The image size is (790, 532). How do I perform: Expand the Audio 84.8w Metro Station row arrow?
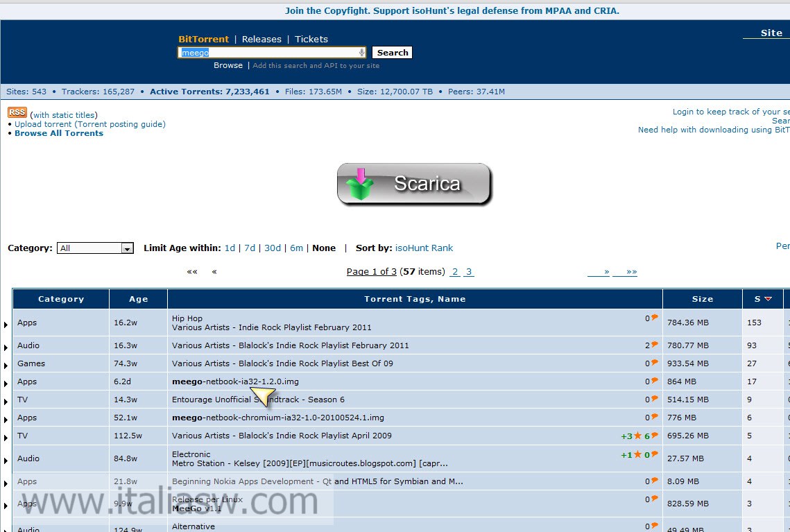[x=6, y=461]
